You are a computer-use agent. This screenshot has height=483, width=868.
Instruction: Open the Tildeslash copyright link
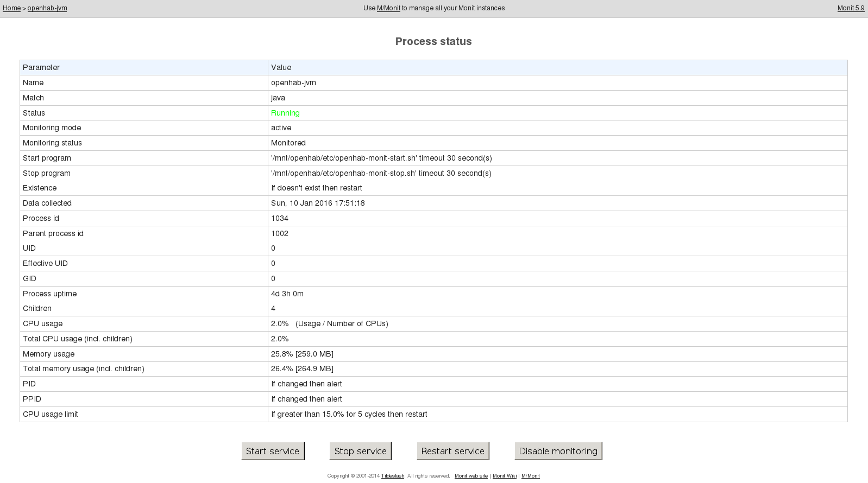pyautogui.click(x=392, y=476)
